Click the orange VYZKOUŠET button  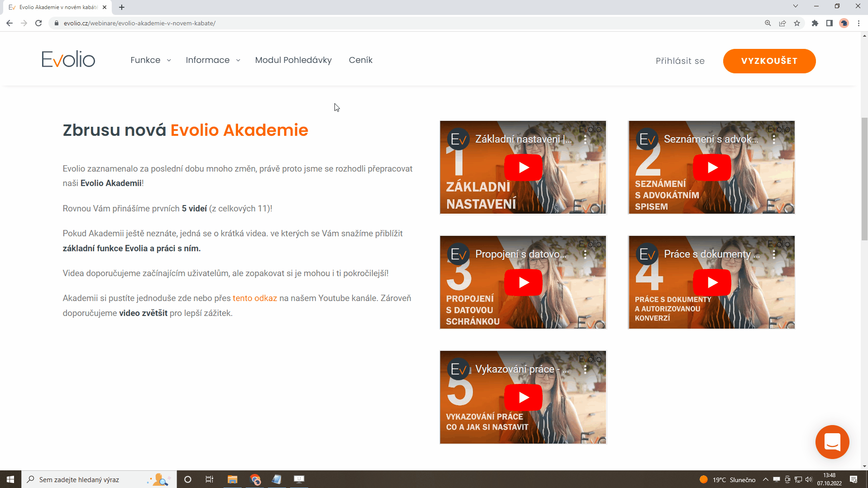769,61
